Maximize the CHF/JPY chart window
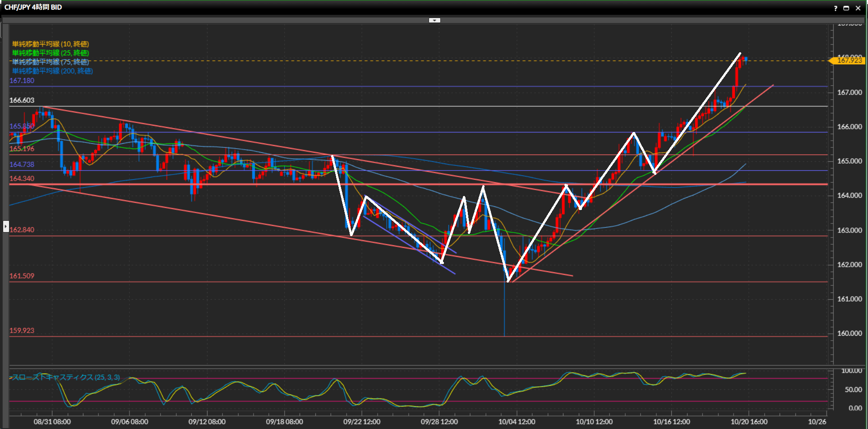The width and height of the screenshot is (868, 429). 846,8
